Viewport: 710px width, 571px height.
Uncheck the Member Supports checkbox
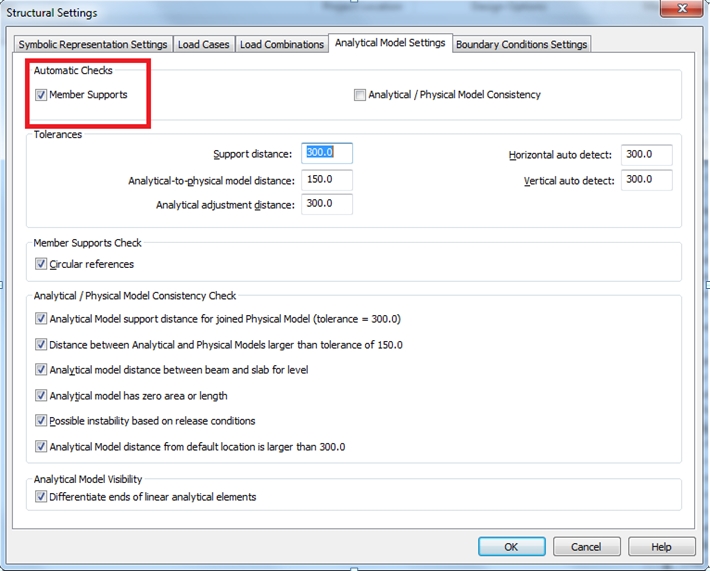41,95
